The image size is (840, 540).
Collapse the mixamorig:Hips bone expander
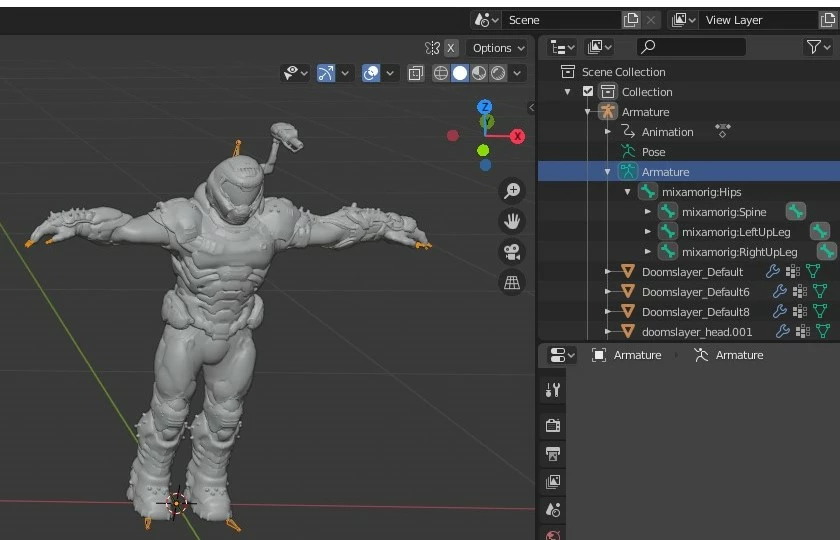tap(627, 192)
